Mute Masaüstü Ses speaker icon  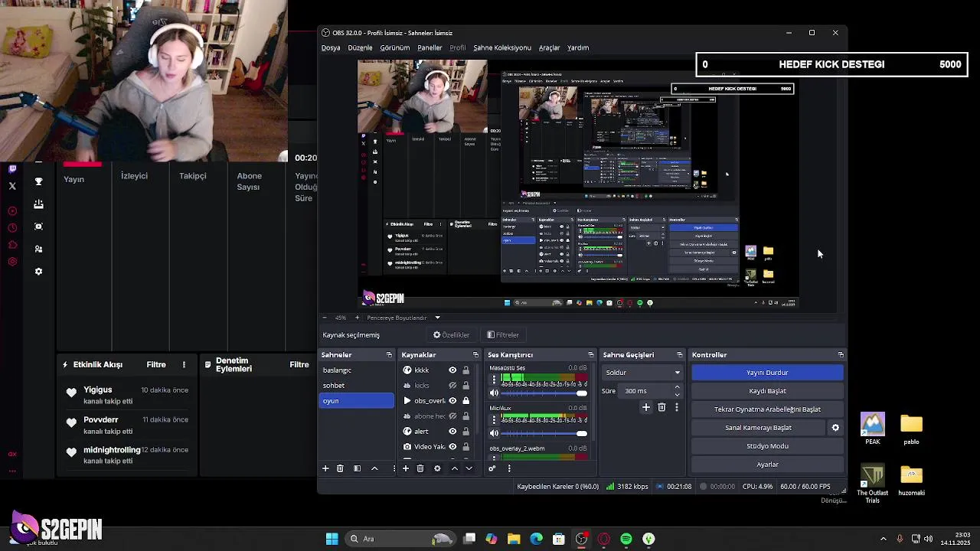(x=494, y=393)
